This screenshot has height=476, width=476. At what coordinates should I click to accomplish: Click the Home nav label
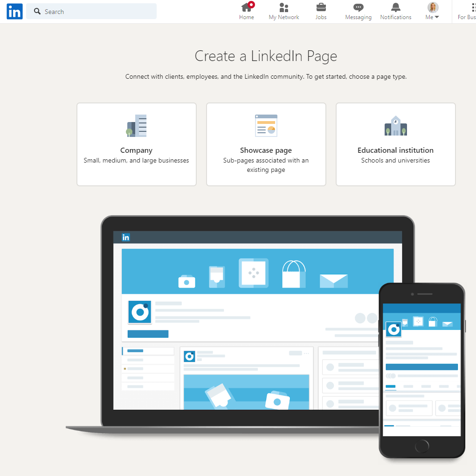pos(246,17)
